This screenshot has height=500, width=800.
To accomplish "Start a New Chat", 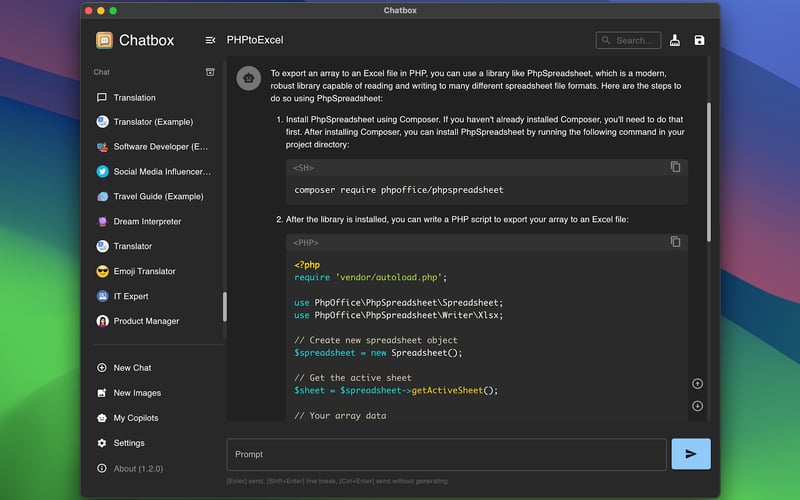I will [132, 368].
